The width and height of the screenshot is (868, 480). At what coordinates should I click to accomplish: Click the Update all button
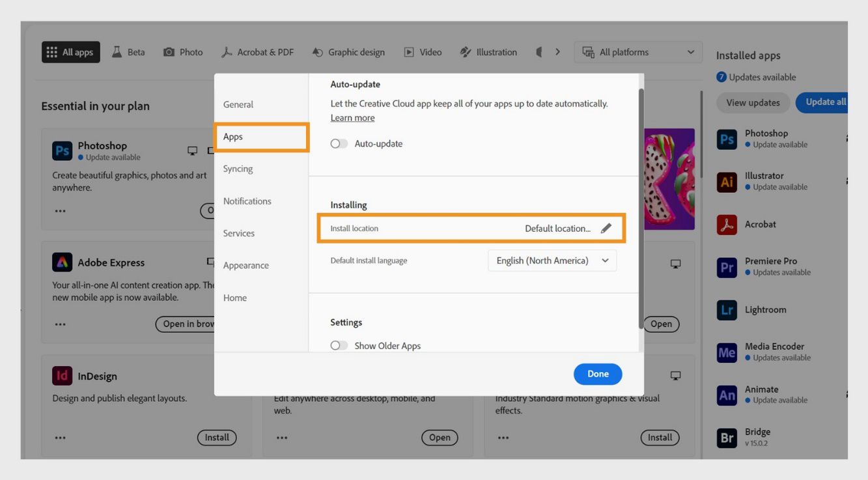point(824,102)
